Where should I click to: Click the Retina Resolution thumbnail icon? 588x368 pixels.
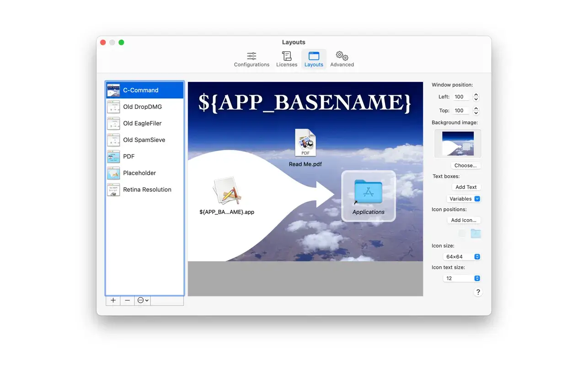pyautogui.click(x=113, y=189)
